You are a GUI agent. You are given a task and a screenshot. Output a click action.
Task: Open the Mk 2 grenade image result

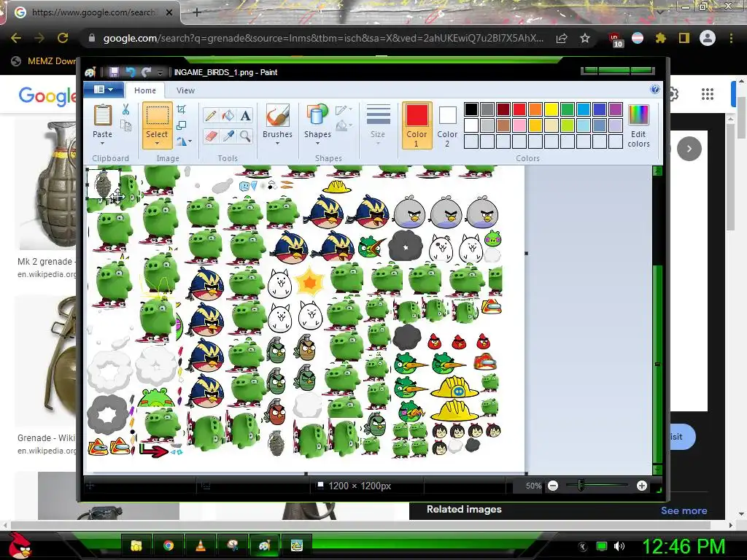[46, 185]
